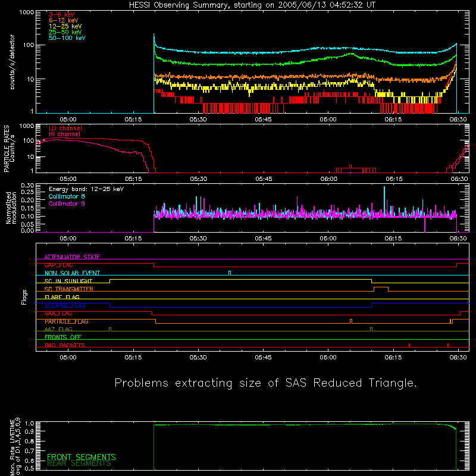
Task: Click the GAP_FLAG label
Action: coord(58,265)
